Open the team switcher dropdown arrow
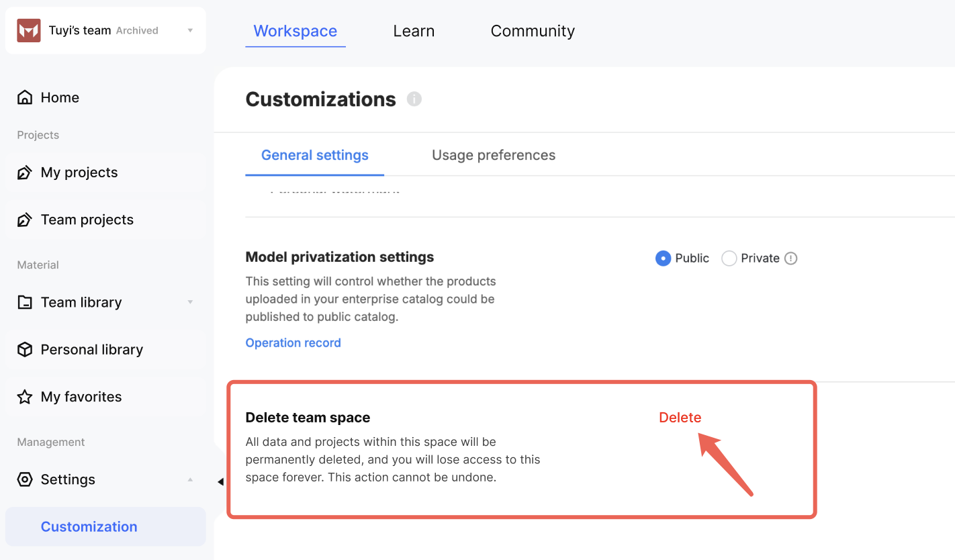The height and width of the screenshot is (560, 955). (190, 31)
